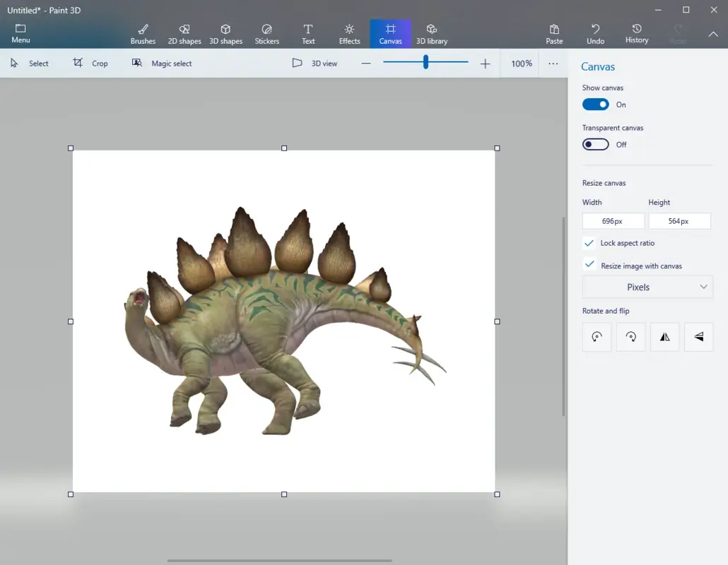Open the Effects panel
This screenshot has width=728, height=565.
click(348, 33)
